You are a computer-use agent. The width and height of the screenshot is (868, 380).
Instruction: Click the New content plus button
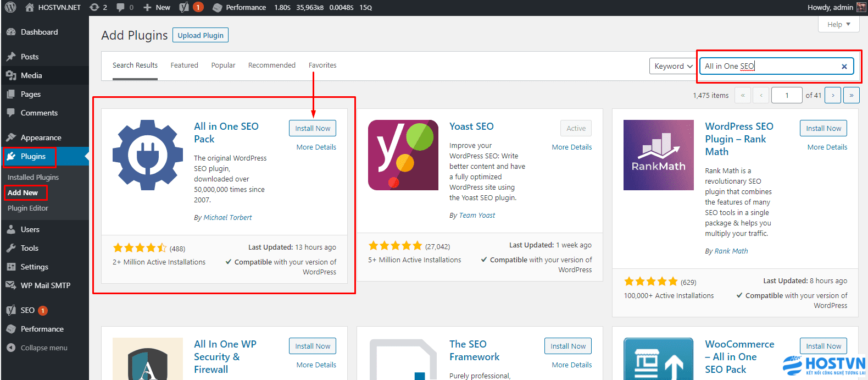coord(157,7)
